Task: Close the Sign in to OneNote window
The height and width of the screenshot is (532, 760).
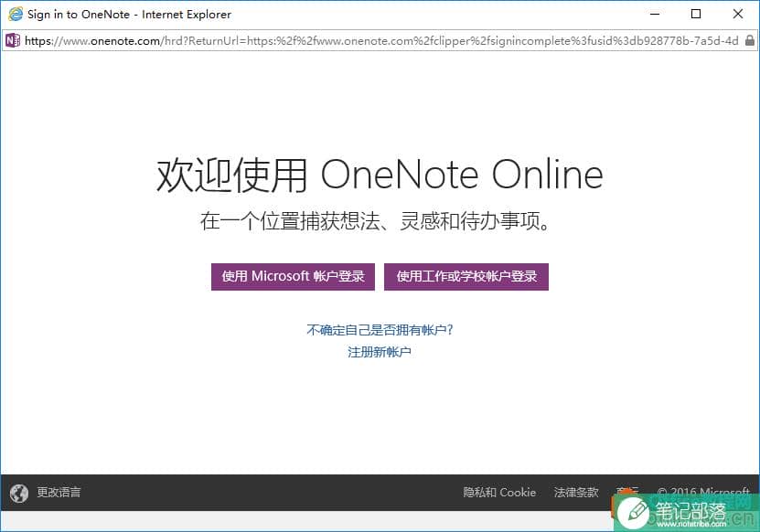Action: point(738,14)
